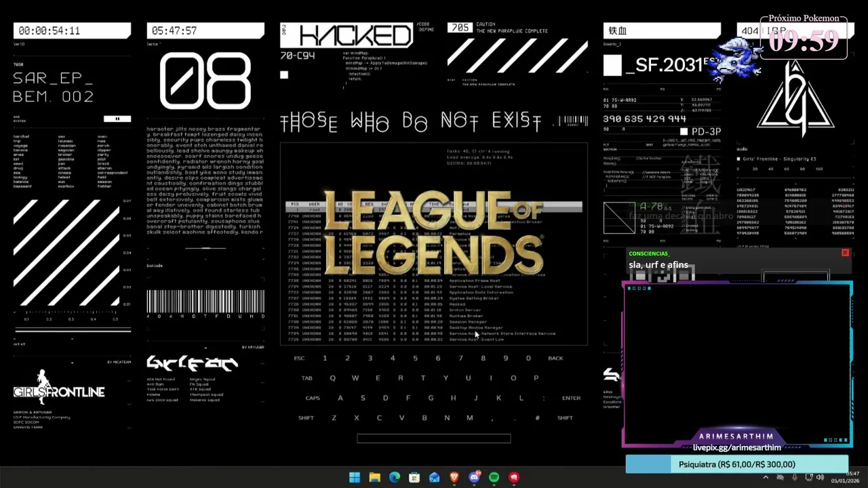Click the livepix.gg/arimesarthim link text
Viewport: 868px width, 488px height.
[x=736, y=447]
